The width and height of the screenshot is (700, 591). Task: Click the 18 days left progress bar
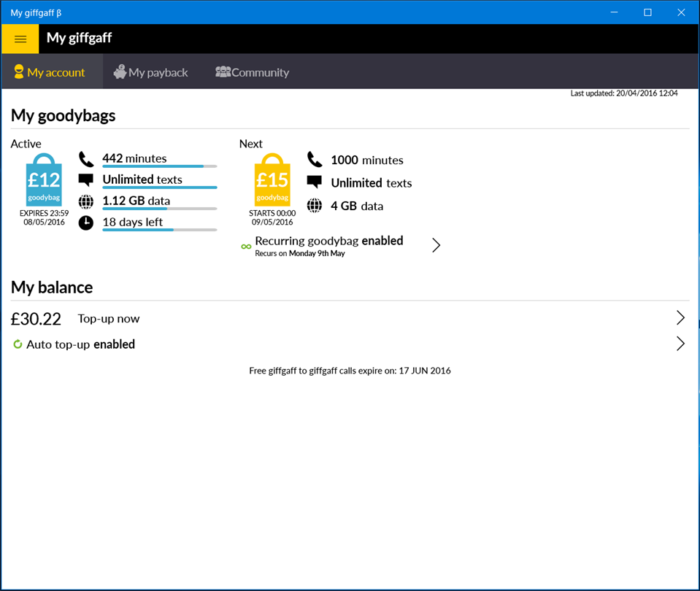(x=160, y=230)
